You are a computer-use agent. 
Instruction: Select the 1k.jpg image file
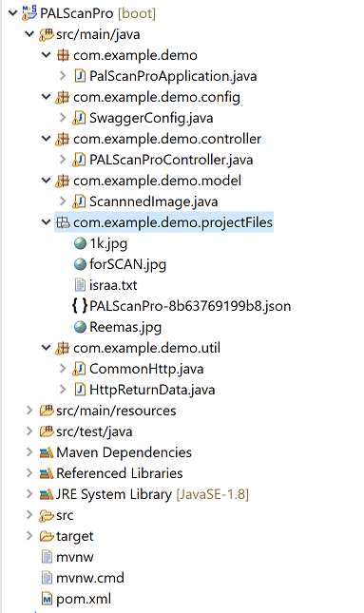(x=108, y=243)
